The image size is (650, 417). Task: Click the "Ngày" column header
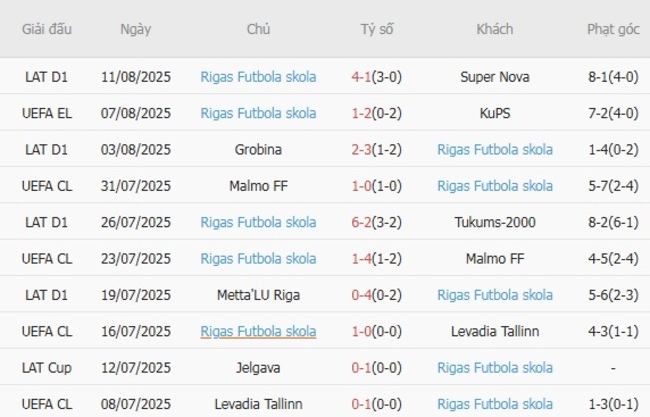pyautogui.click(x=136, y=29)
